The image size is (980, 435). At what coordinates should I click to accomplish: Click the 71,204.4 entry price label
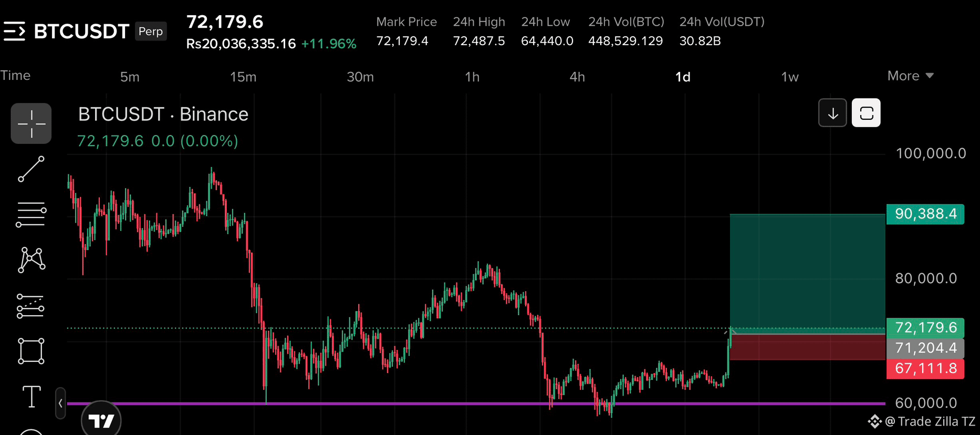click(x=925, y=348)
